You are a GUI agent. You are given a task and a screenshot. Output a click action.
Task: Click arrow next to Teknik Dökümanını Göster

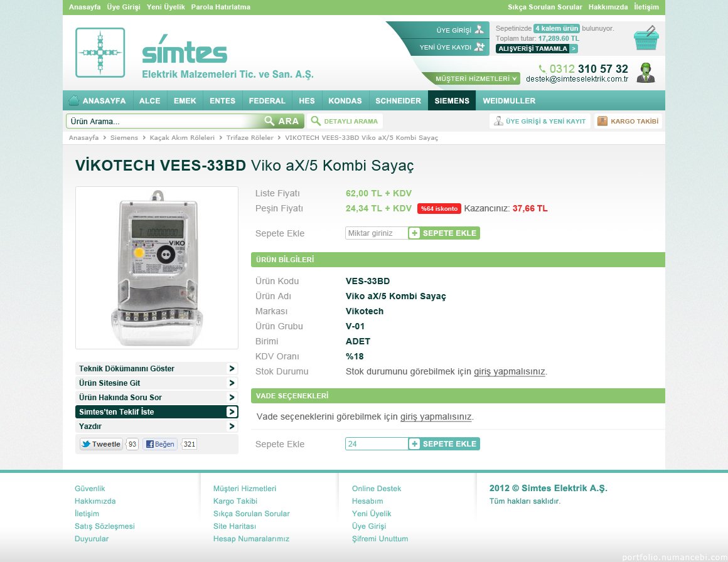click(x=232, y=368)
